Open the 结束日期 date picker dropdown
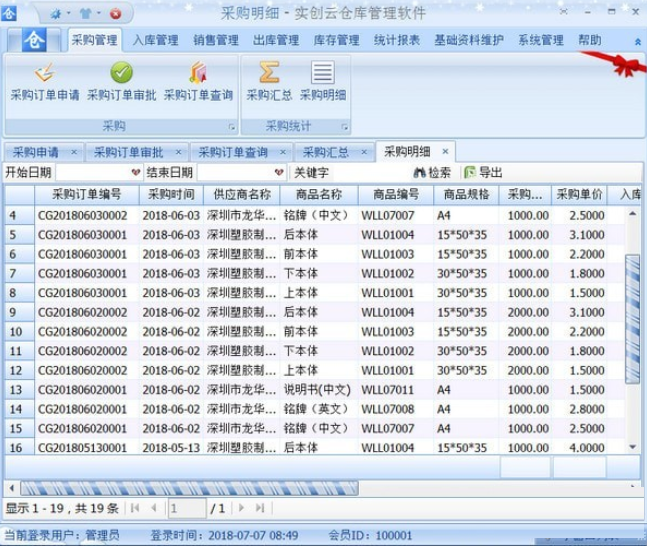647x546 pixels. 279,173
